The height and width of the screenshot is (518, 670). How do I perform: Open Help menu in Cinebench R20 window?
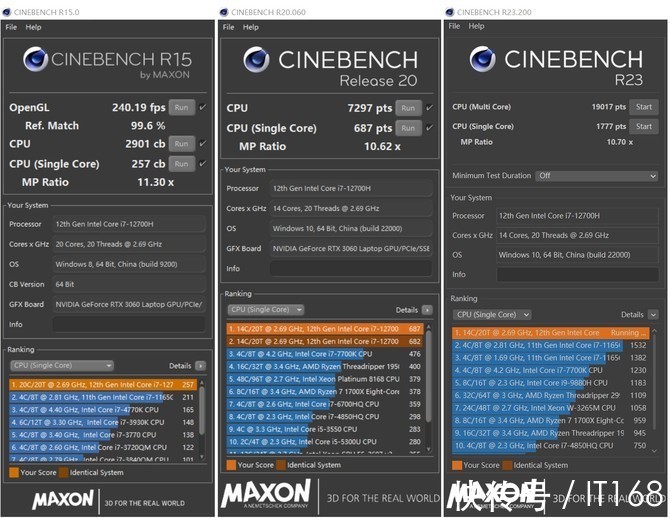coord(251,27)
